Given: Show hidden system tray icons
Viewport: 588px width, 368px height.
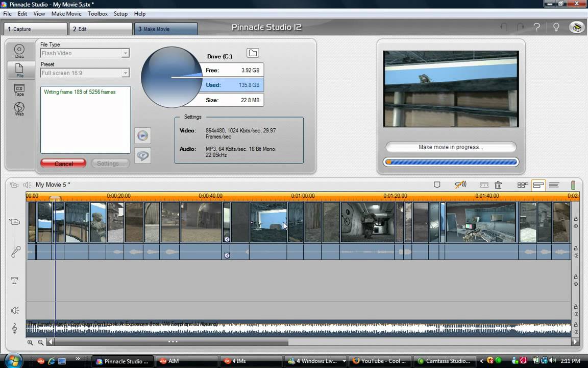Looking at the screenshot, I should coord(481,361).
